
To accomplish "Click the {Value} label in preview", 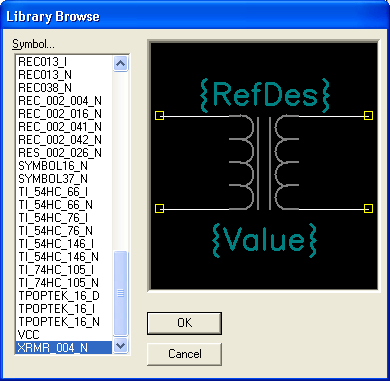I will [264, 240].
